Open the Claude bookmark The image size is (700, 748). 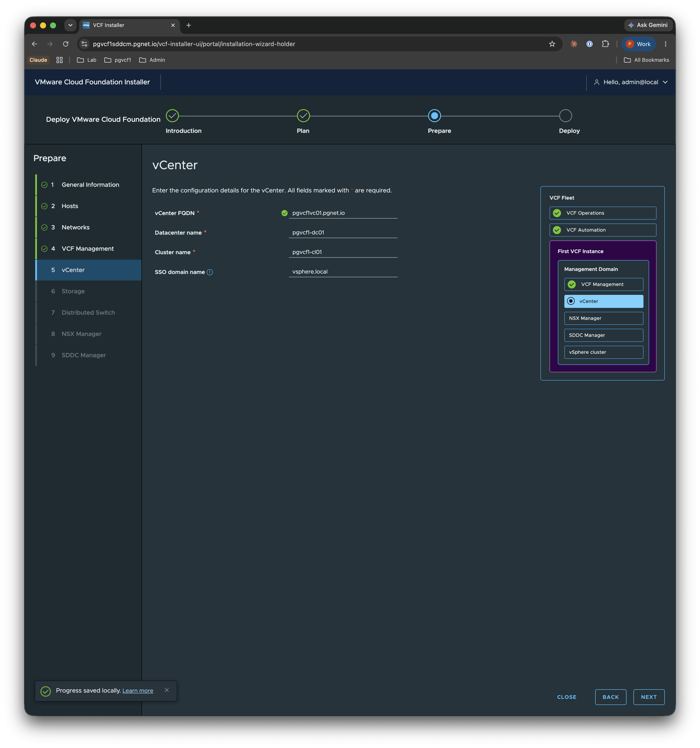coord(38,60)
